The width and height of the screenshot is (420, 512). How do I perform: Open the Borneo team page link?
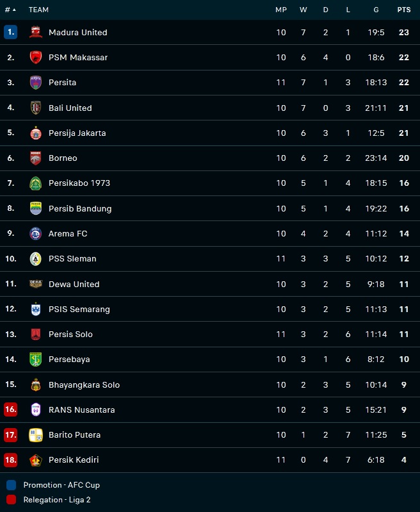[63, 158]
